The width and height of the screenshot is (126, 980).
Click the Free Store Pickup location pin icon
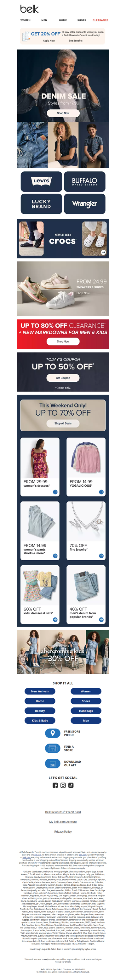[53, 733]
